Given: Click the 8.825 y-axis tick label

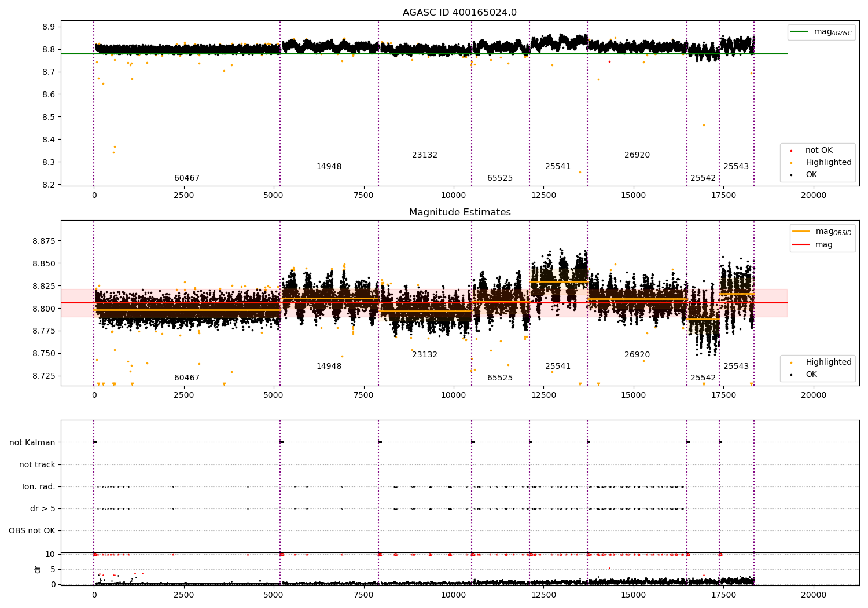Looking at the screenshot, I should [44, 286].
